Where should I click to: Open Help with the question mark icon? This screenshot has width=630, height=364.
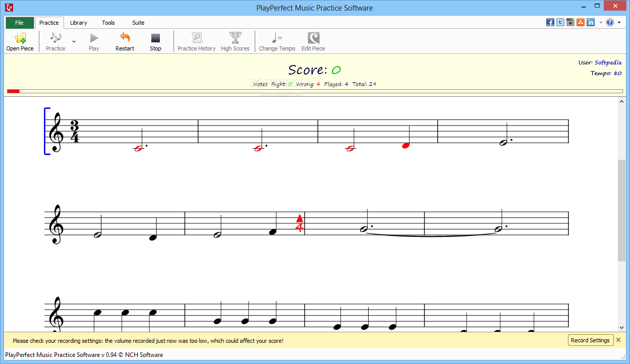[610, 22]
